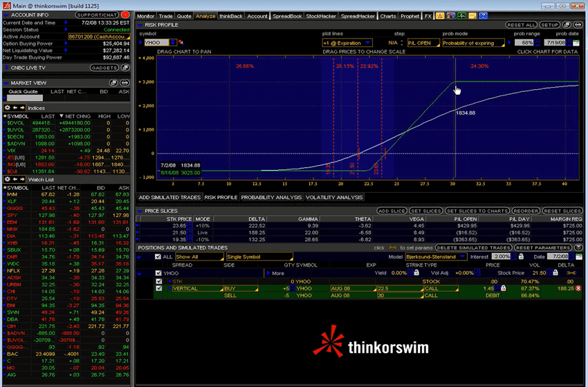Toggle the lock beside Yield 0.00%
This screenshot has width=588, height=387.
click(416, 273)
